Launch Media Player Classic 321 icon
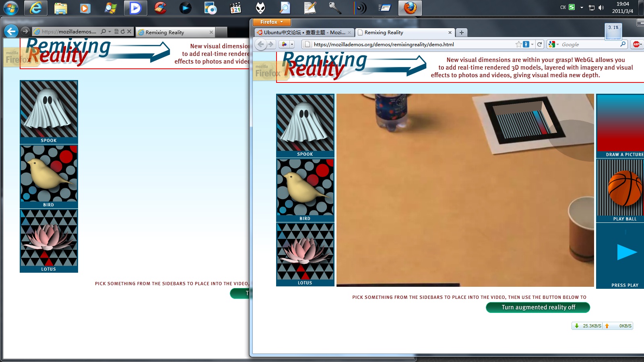Image resolution: width=644 pixels, height=362 pixels. pyautogui.click(x=235, y=8)
